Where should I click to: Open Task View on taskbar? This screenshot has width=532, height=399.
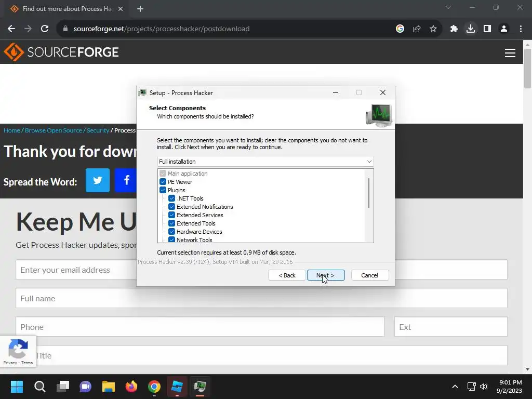coord(63,387)
